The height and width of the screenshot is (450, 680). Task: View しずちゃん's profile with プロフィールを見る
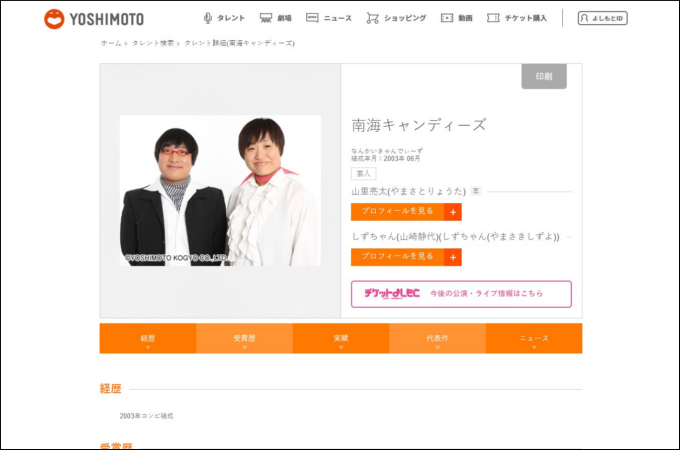(x=406, y=257)
